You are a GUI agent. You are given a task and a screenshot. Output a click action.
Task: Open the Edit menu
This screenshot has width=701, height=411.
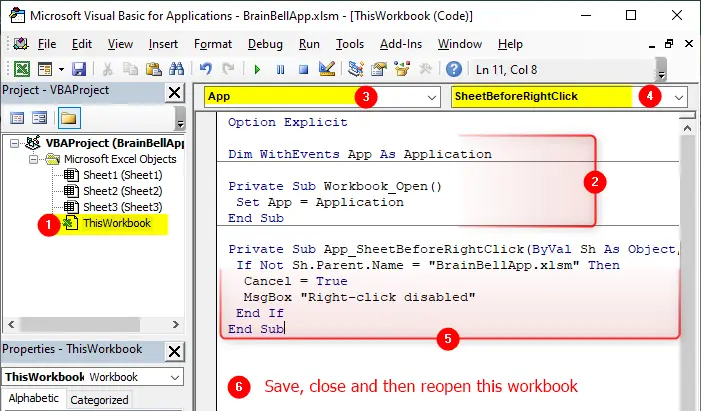click(x=82, y=44)
